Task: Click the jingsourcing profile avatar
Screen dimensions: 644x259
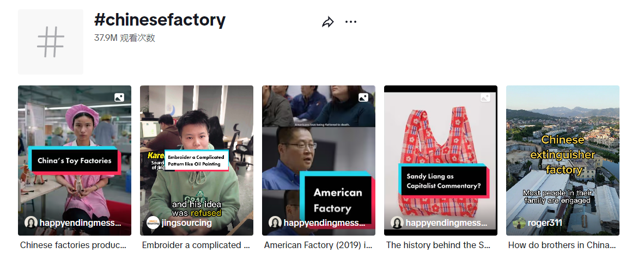Action: (x=153, y=223)
